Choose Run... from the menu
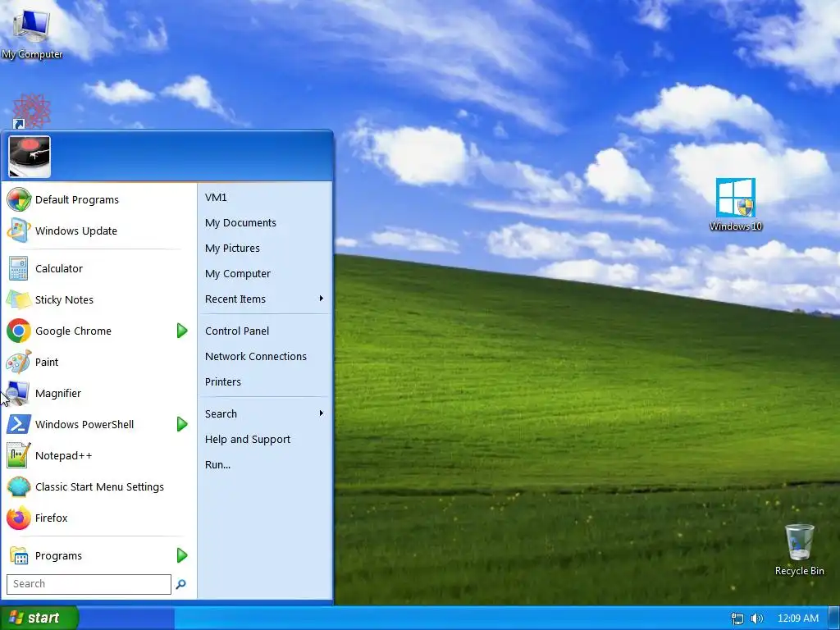 pos(265,464)
